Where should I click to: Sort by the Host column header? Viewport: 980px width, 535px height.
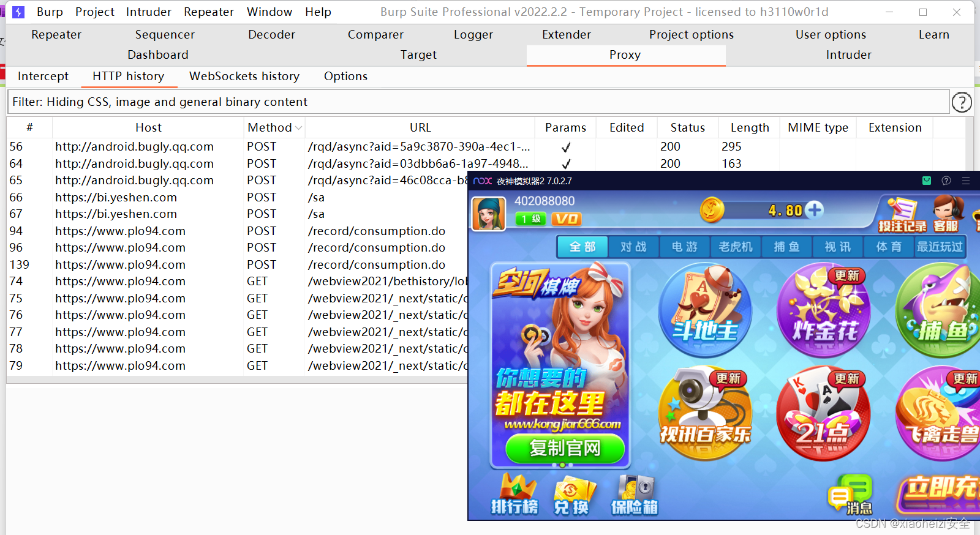tap(148, 128)
